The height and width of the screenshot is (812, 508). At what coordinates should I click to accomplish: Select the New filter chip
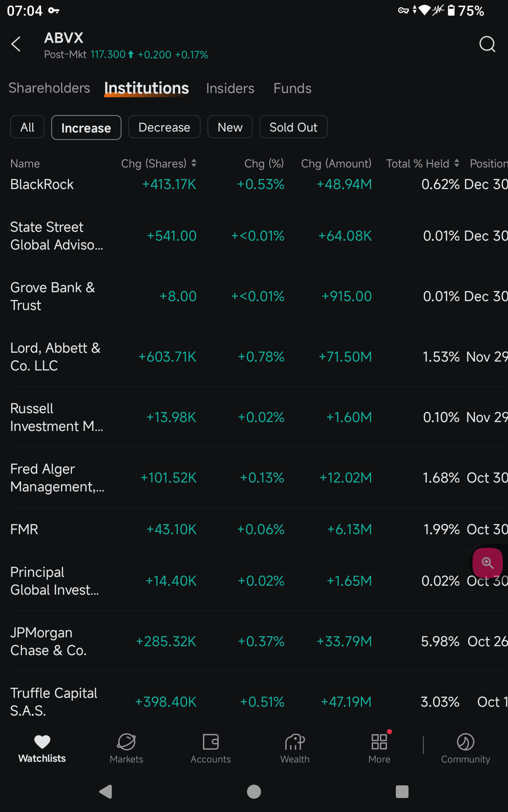[230, 127]
